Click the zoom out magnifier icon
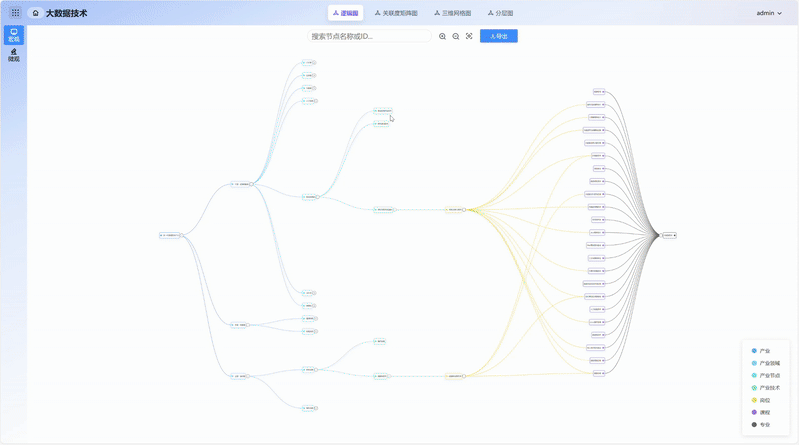799x445 pixels. point(456,36)
